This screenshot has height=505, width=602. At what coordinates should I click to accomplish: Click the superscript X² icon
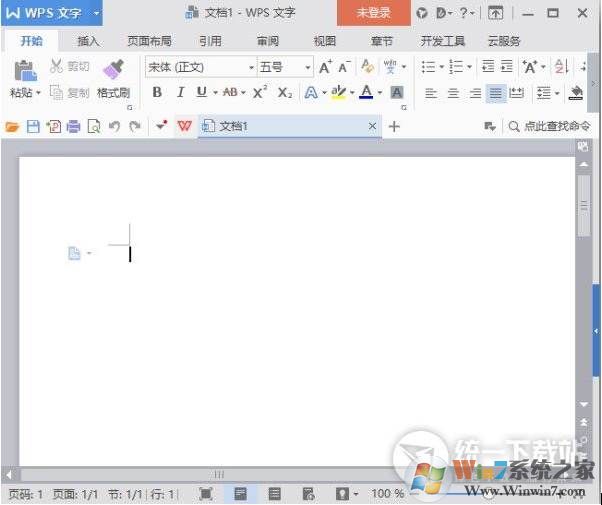click(259, 92)
